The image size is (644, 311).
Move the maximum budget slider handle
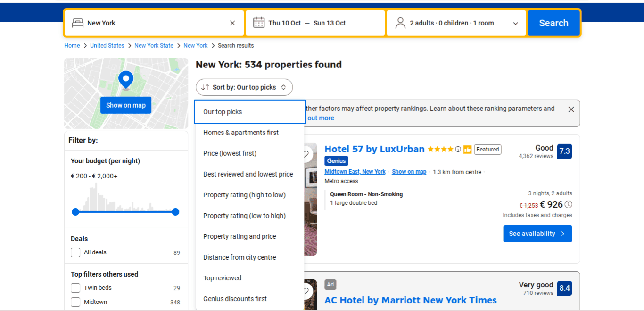point(175,212)
